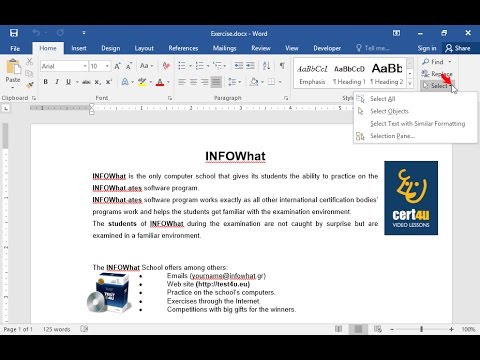480x360 pixels.
Task: Click the Text Highlight Color marker icon
Action: tap(142, 82)
